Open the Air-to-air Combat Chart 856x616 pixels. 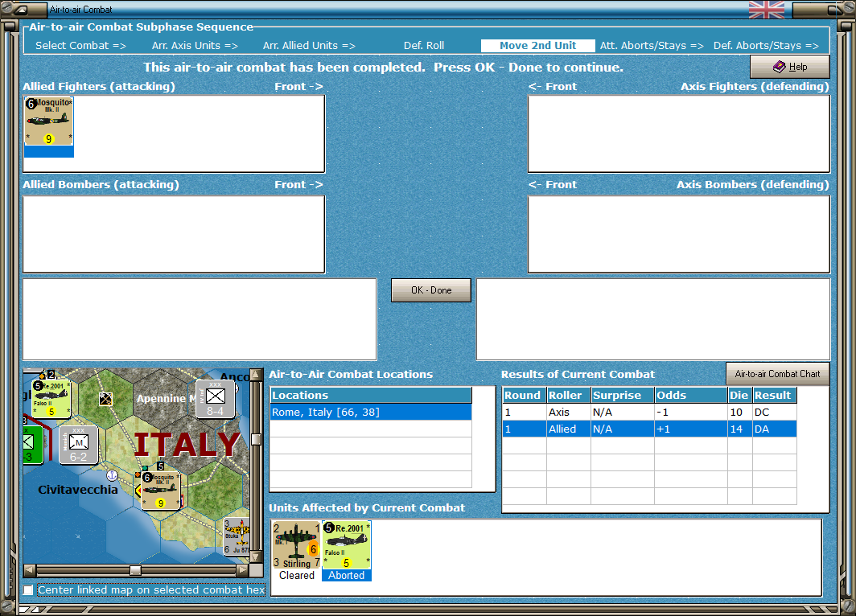pos(777,374)
